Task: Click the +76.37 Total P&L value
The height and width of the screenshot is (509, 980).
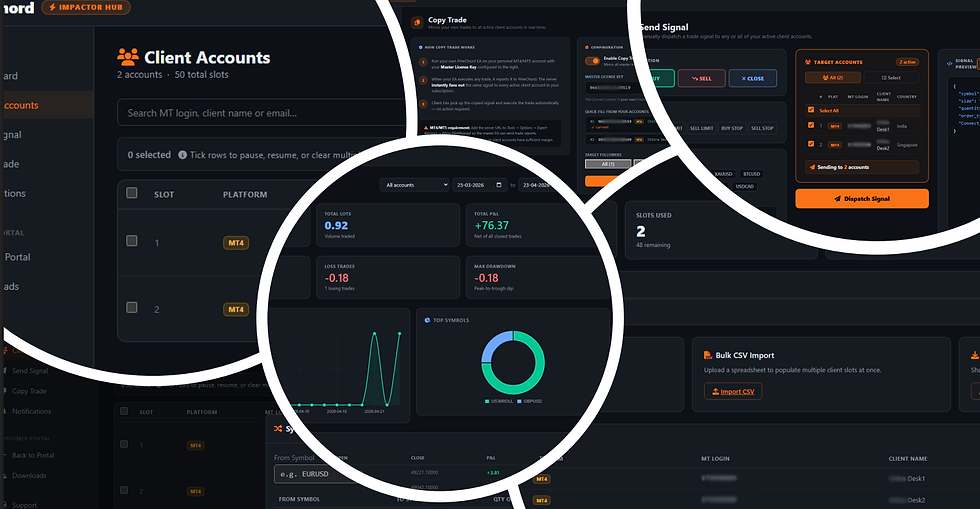Action: (x=491, y=225)
